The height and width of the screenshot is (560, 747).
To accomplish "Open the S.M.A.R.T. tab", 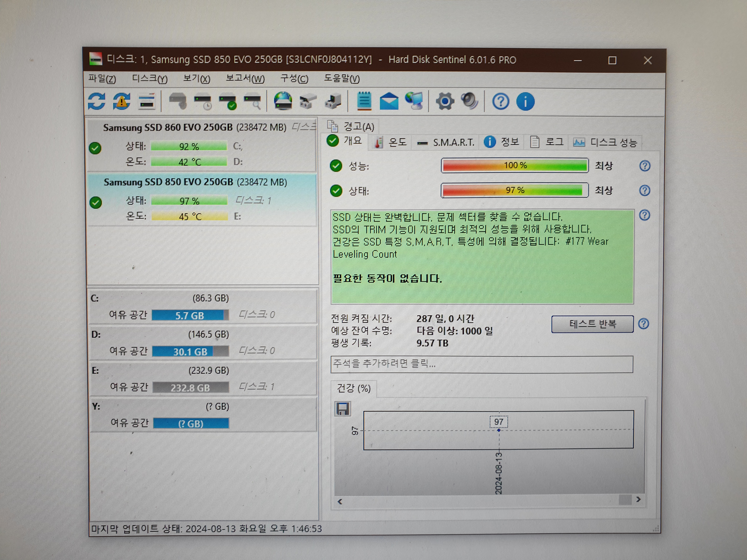I will click(x=446, y=143).
